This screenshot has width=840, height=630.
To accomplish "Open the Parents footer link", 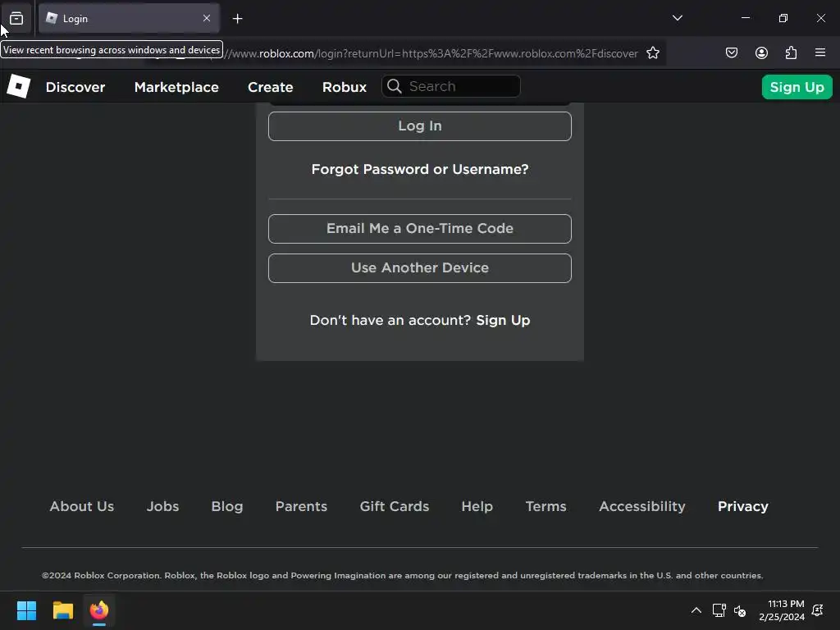I will coord(301,506).
